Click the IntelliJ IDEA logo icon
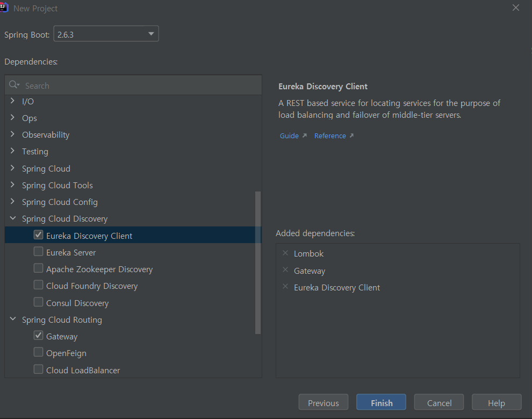532x419 pixels. pos(4,8)
